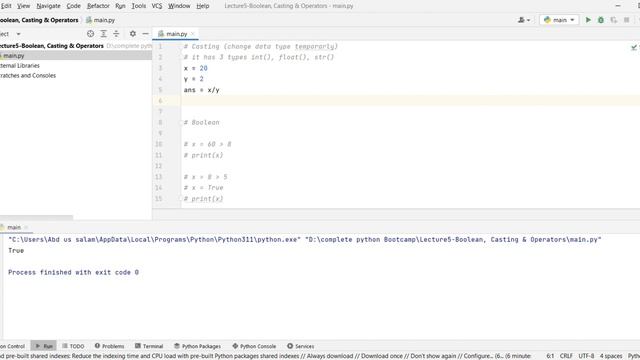Click 'Process finished with exit code 0' text
This screenshot has height=360, width=640.
(x=73, y=272)
